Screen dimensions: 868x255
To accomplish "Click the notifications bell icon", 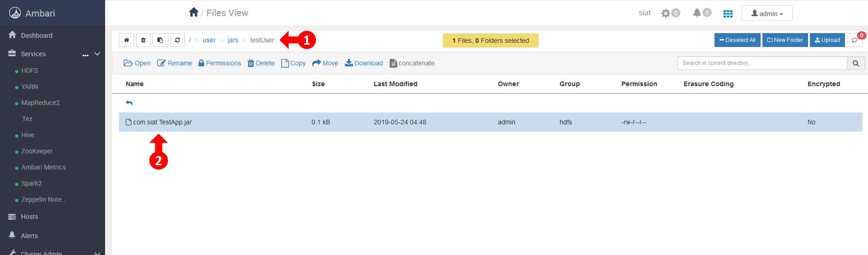I will click(x=697, y=13).
